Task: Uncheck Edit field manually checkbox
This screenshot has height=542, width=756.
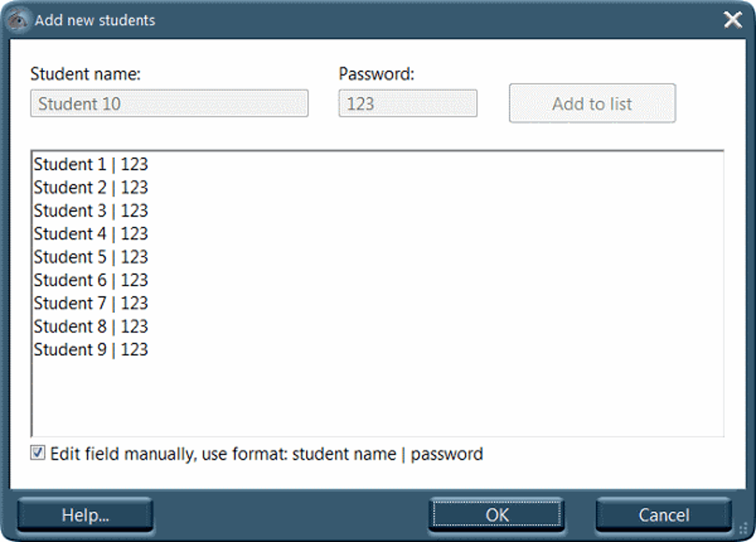Action: [38, 453]
